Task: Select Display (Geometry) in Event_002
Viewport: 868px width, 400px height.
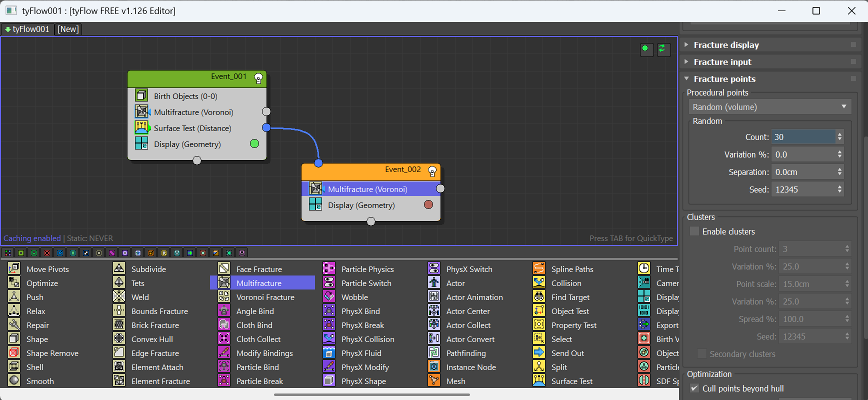Action: click(x=361, y=205)
